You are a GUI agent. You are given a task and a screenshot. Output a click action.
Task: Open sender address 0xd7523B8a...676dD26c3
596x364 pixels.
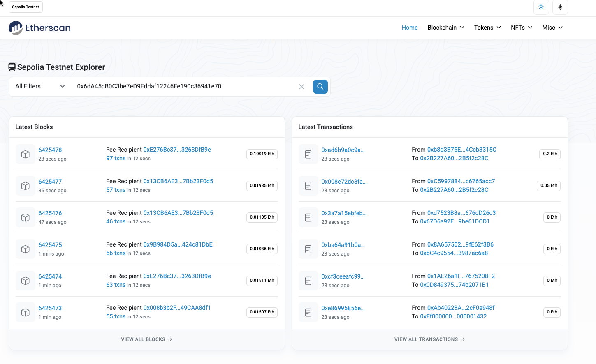tap(461, 213)
